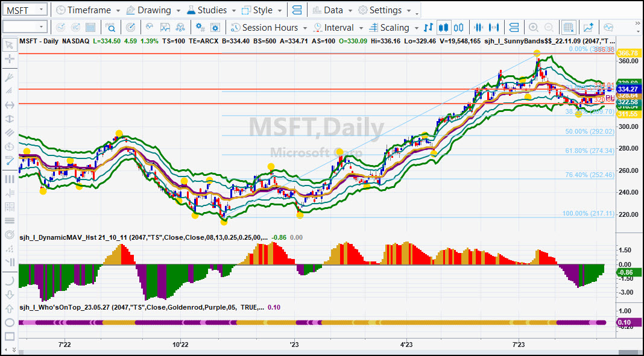Viewport: 644px width, 356px height.
Task: Click the wave-line speech-bubble icon after the target icon
Action: (x=150, y=27)
